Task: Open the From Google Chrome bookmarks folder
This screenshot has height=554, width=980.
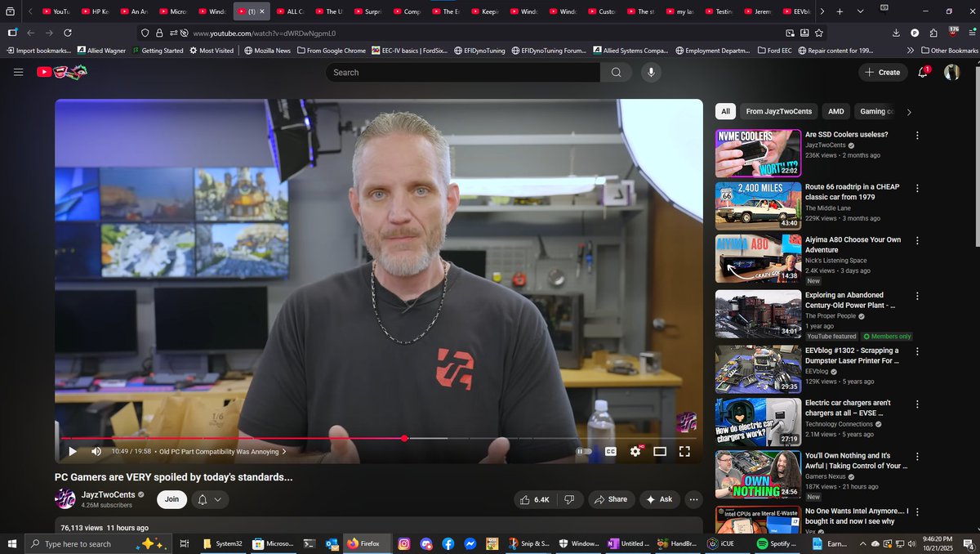Action: pos(332,51)
